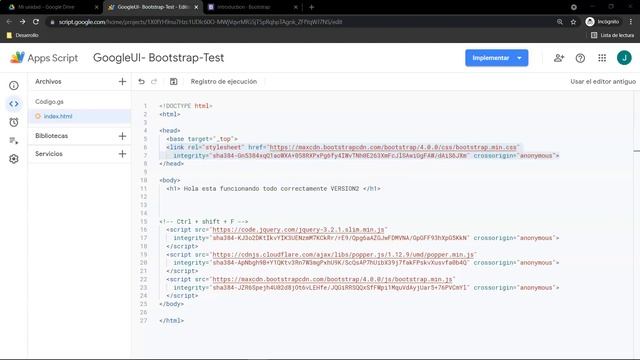The image size is (640, 360).
Task: Expand the Implementar dropdown arrow
Action: pyautogui.click(x=519, y=58)
